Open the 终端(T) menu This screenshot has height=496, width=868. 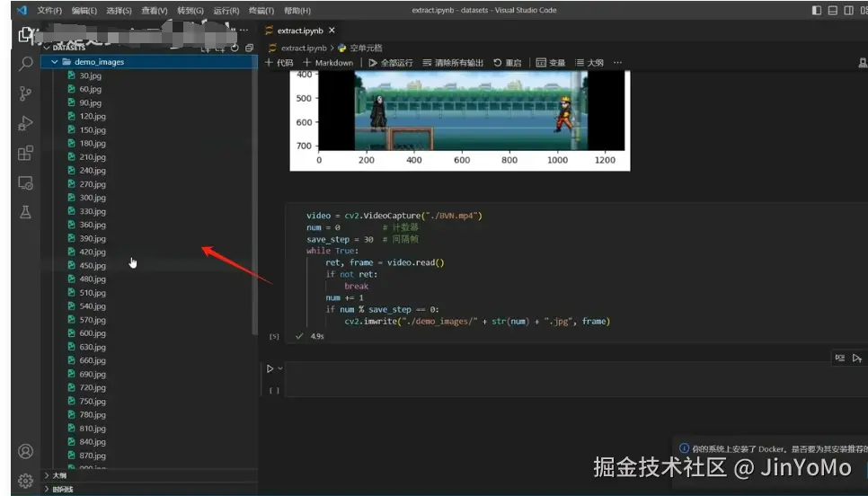tap(261, 11)
